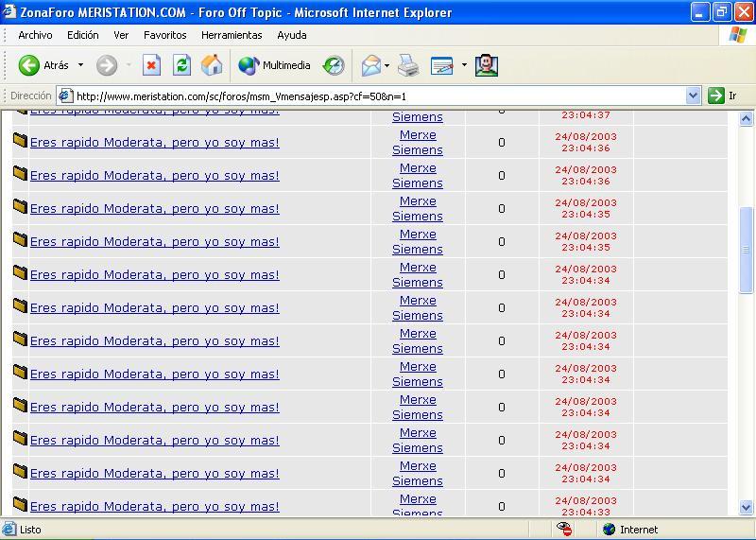
Task: Open the topmost fully visible thread link
Action: (155, 143)
